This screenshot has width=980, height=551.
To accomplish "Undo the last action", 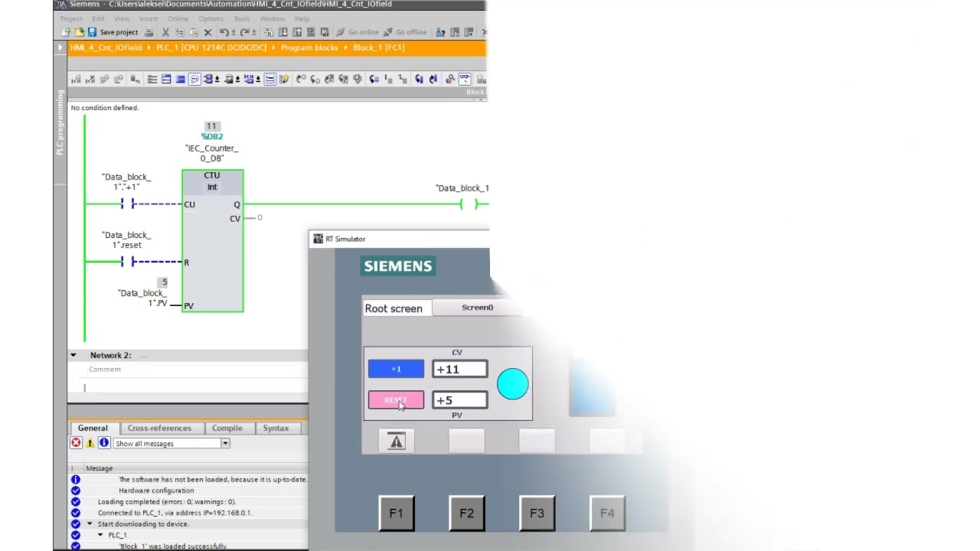I will [225, 32].
